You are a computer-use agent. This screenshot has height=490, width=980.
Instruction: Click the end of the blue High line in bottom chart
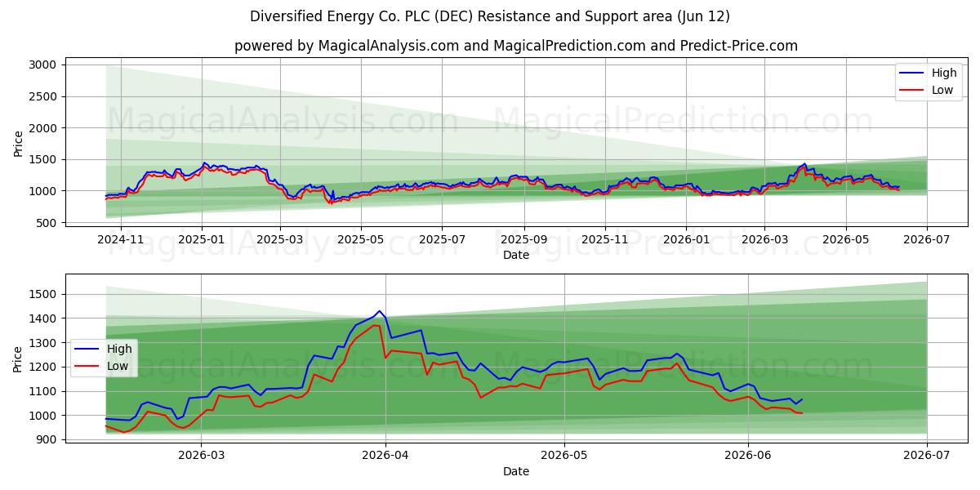pyautogui.click(x=802, y=399)
